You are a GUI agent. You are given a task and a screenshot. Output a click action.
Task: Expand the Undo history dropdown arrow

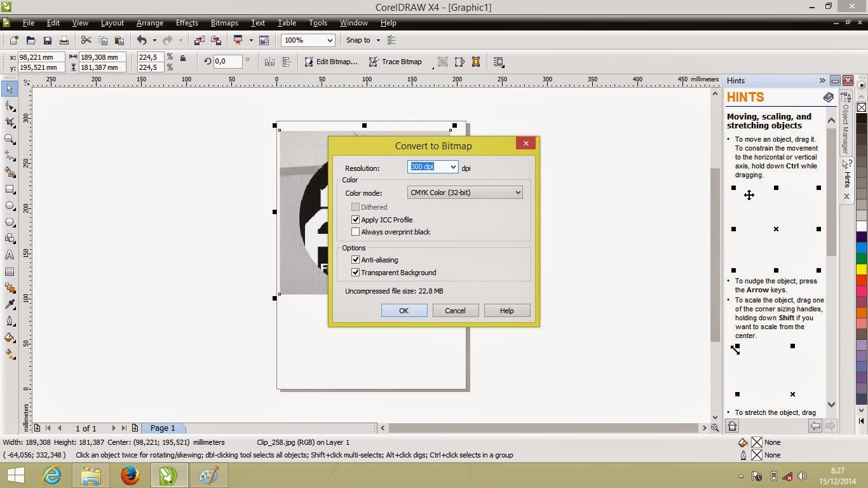[154, 40]
